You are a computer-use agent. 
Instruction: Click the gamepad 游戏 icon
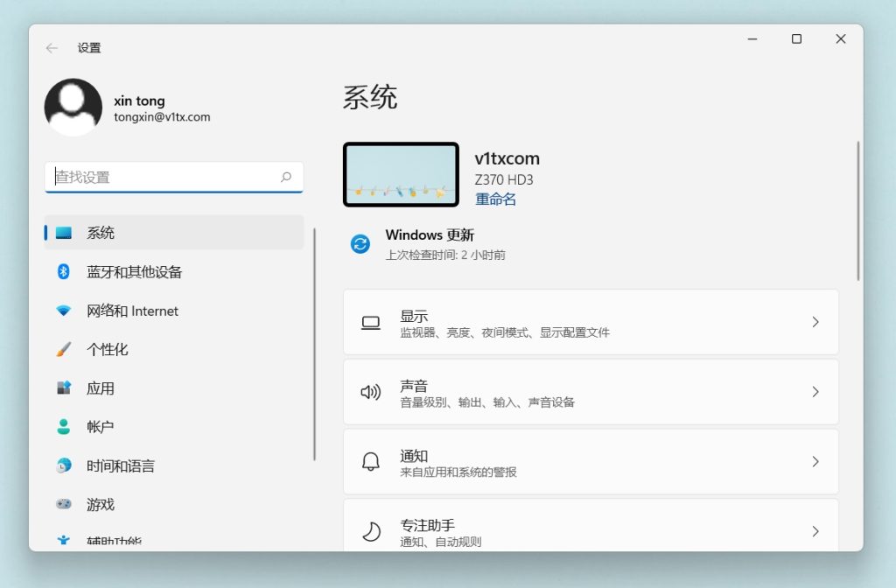[x=63, y=504]
